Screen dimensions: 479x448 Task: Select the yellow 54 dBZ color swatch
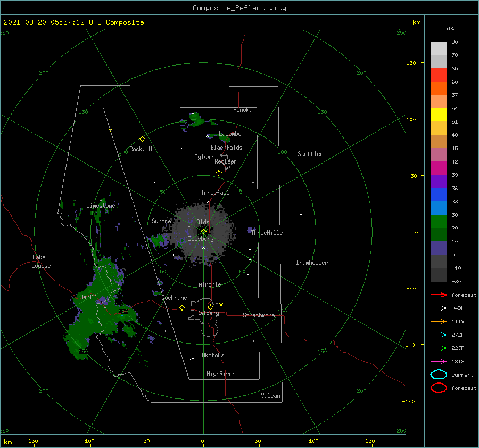pyautogui.click(x=439, y=115)
